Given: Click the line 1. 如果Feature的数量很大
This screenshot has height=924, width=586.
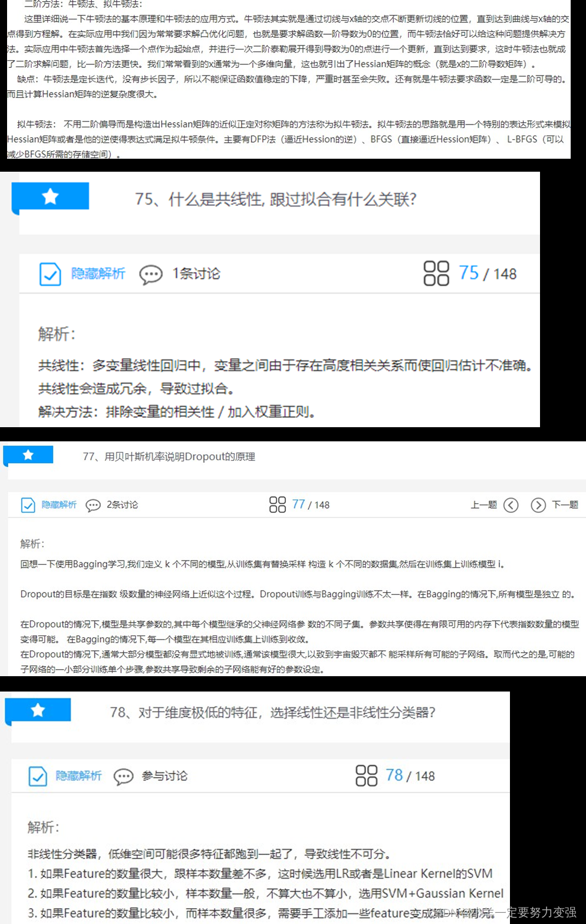Looking at the screenshot, I should pos(260,873).
